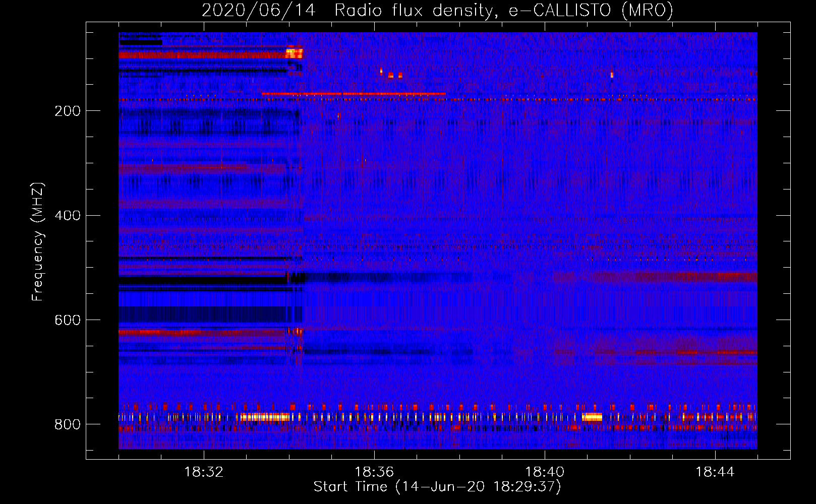The width and height of the screenshot is (816, 504).
Task: Select the date text '2020/06/14'
Action: click(x=259, y=10)
